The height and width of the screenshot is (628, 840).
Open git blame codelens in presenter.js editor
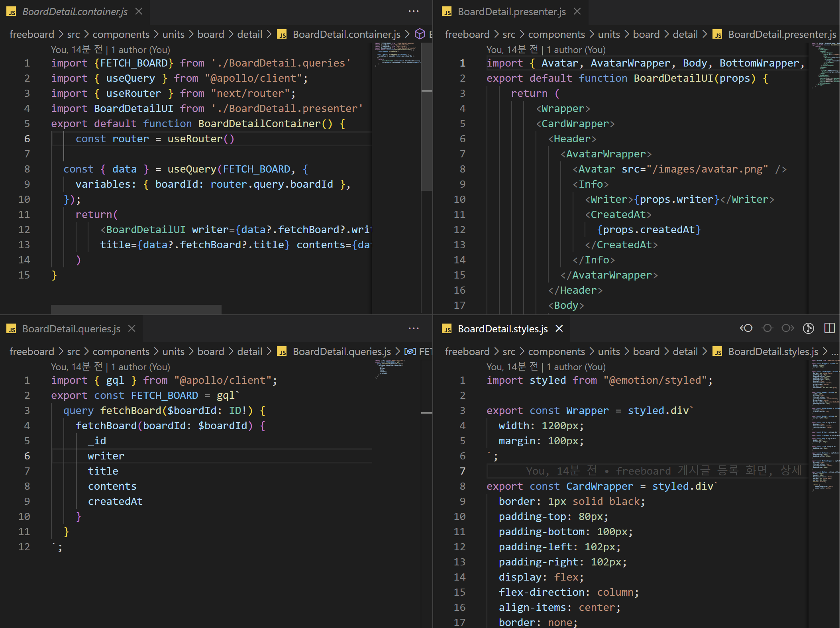(546, 49)
